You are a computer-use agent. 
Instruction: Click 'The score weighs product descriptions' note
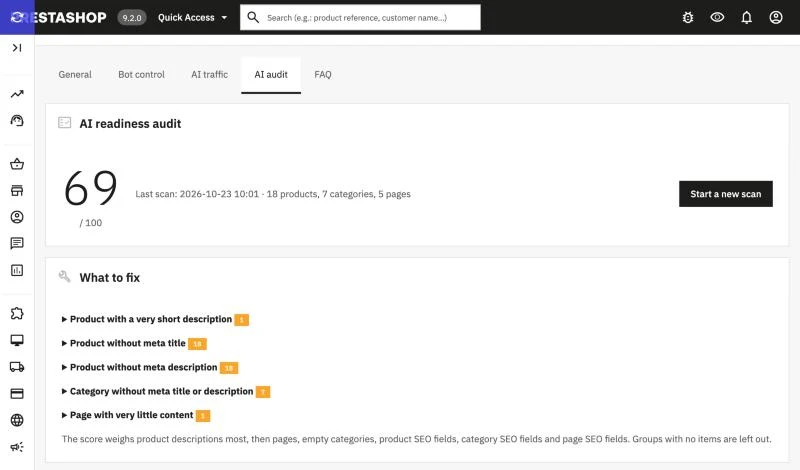click(x=416, y=439)
